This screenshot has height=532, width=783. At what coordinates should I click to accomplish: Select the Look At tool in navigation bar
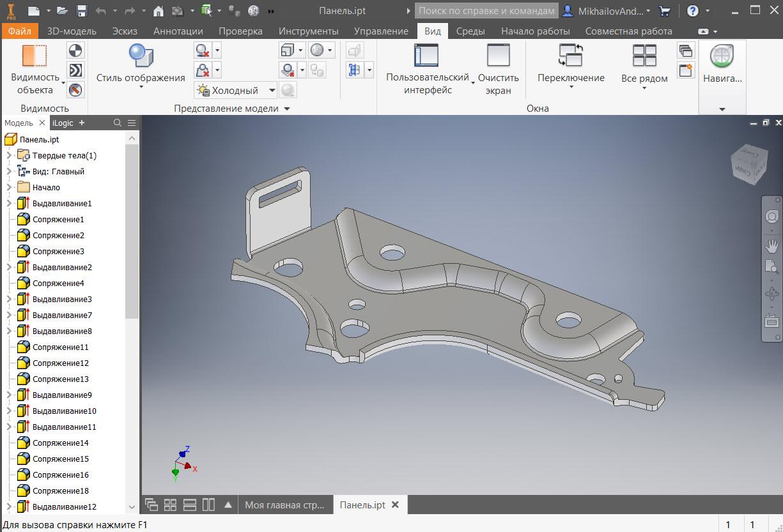coord(772,321)
